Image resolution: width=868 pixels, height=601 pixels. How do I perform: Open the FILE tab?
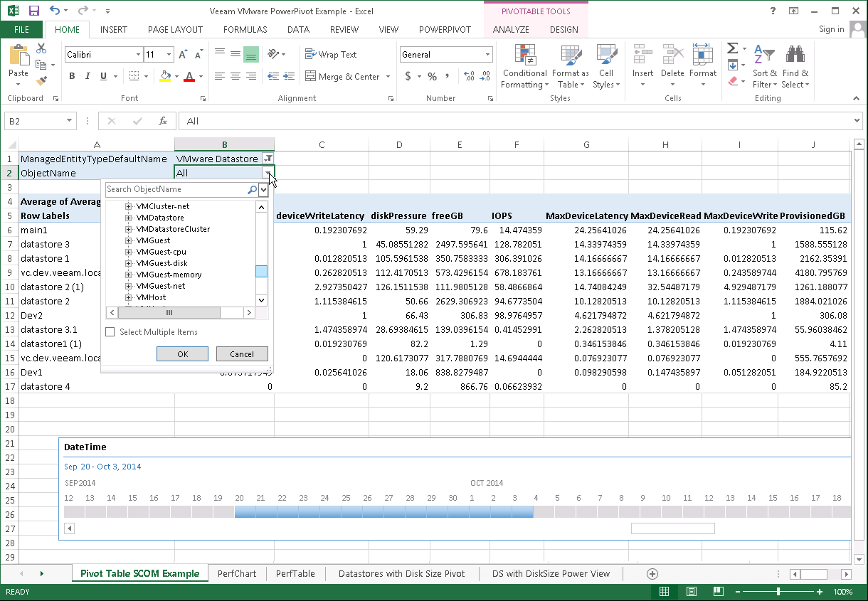21,30
